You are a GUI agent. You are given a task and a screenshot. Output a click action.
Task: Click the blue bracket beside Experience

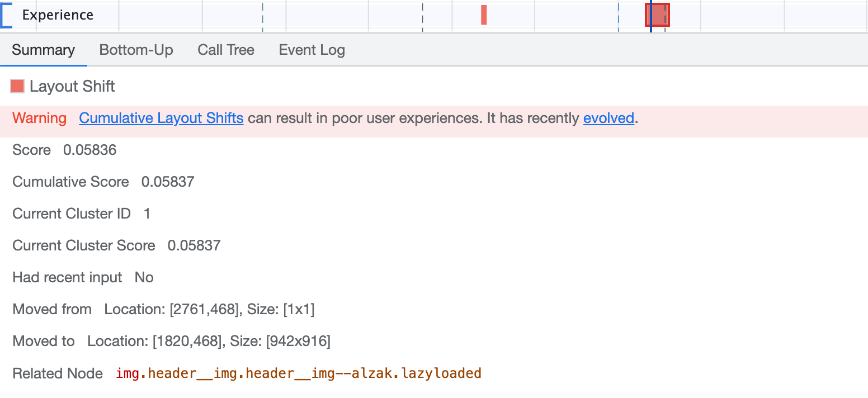(x=6, y=15)
